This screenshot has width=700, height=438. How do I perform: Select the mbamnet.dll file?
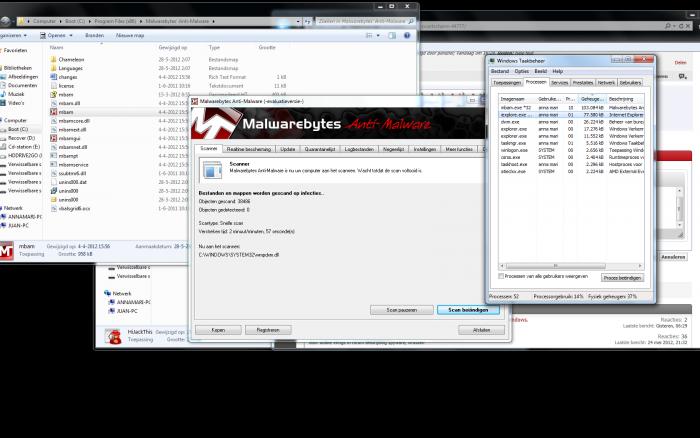72,147
